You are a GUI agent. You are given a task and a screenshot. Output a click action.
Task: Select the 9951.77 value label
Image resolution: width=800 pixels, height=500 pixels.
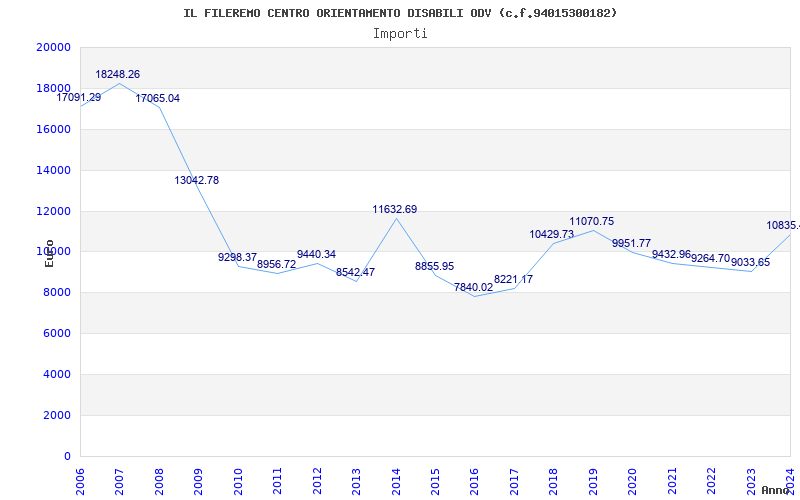pyautogui.click(x=632, y=243)
